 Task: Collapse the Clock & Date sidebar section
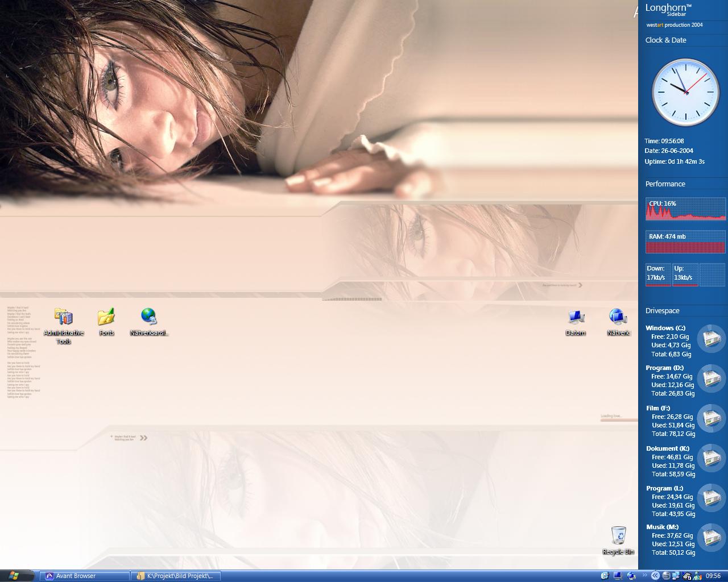pyautogui.click(x=665, y=40)
